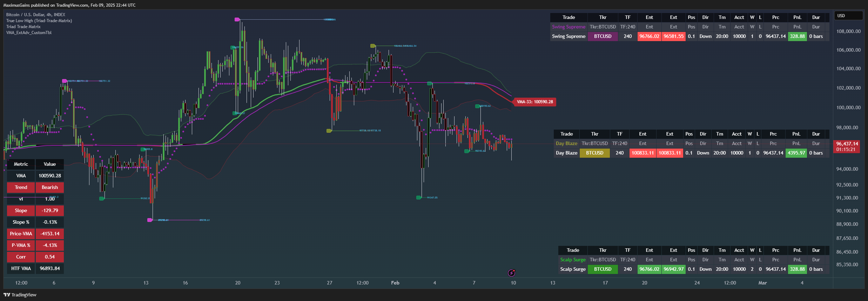Click the 108,000.00 price axis label
The image size is (868, 301).
[x=849, y=32]
